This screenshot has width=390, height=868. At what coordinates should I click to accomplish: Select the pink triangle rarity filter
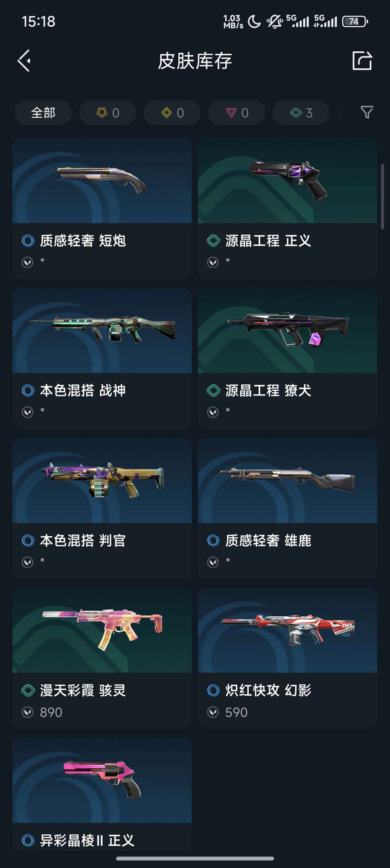237,113
